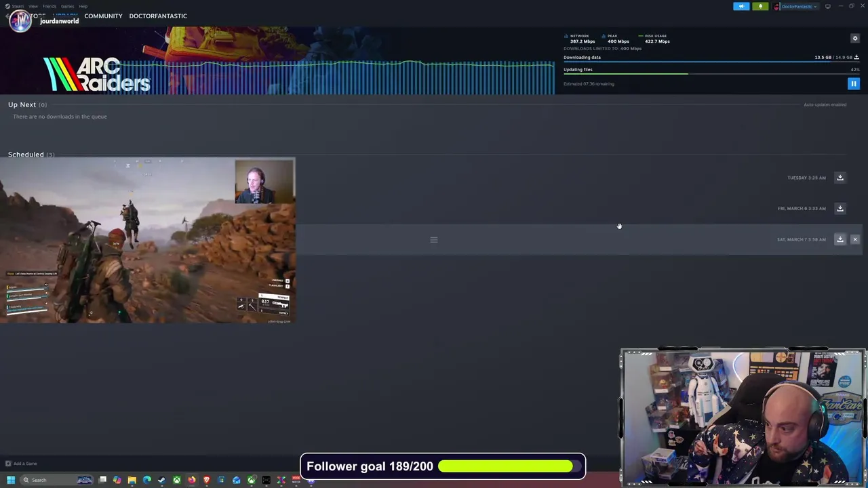Click the Scheduled heading

click(x=26, y=155)
